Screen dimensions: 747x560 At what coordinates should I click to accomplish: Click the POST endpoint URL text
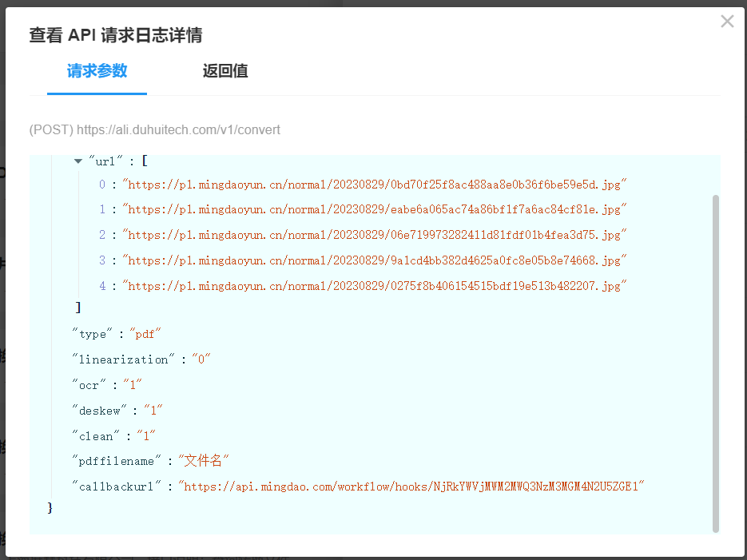(x=155, y=129)
